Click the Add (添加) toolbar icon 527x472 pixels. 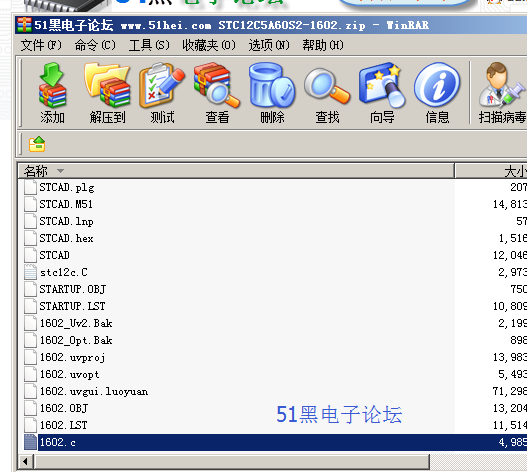point(52,93)
